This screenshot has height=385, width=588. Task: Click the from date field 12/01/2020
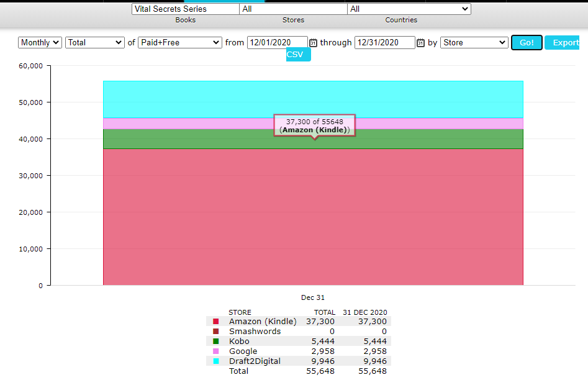(277, 43)
